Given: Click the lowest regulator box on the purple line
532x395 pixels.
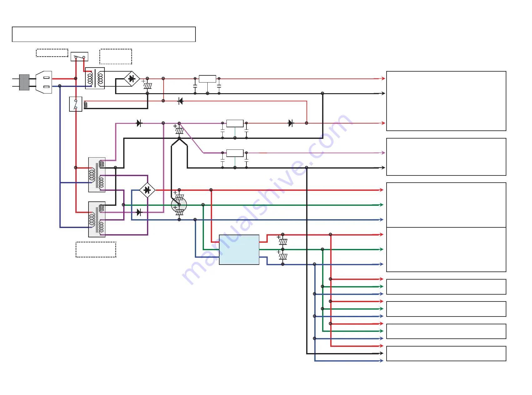Looking at the screenshot, I should (x=235, y=153).
